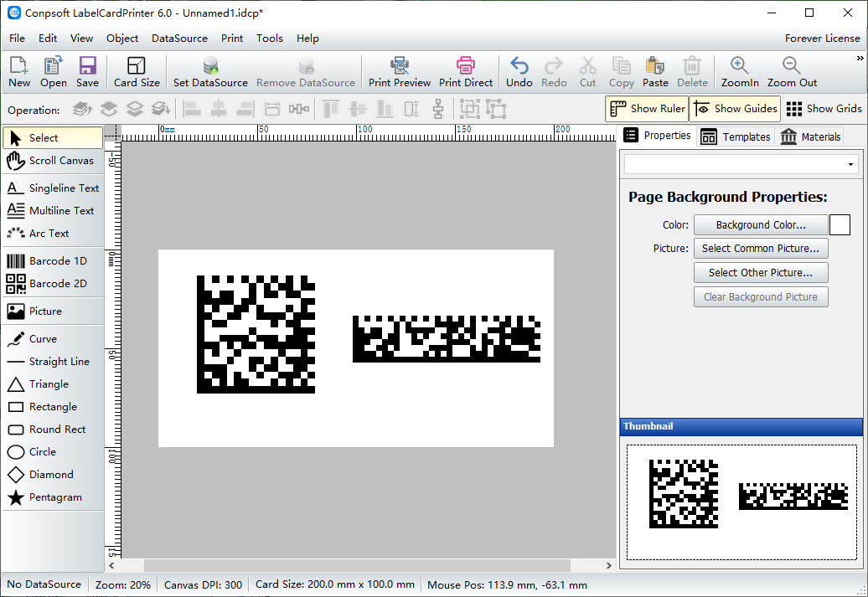Undo the last action
Image resolution: width=868 pixels, height=597 pixels.
[x=519, y=72]
